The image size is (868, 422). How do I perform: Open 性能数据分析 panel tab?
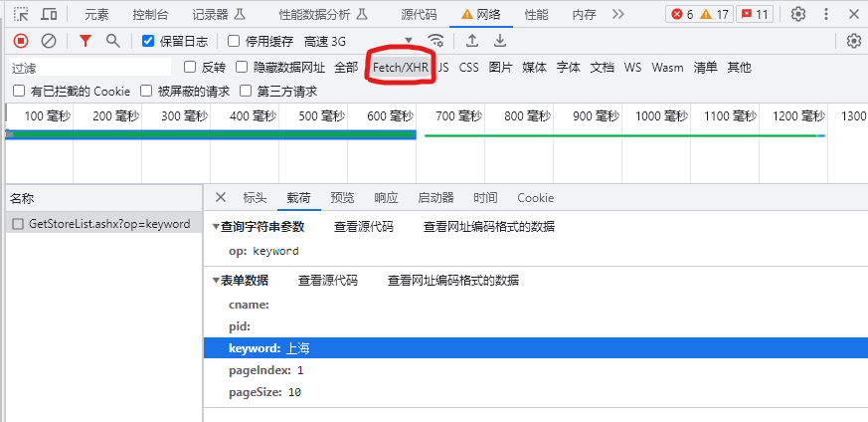click(323, 14)
